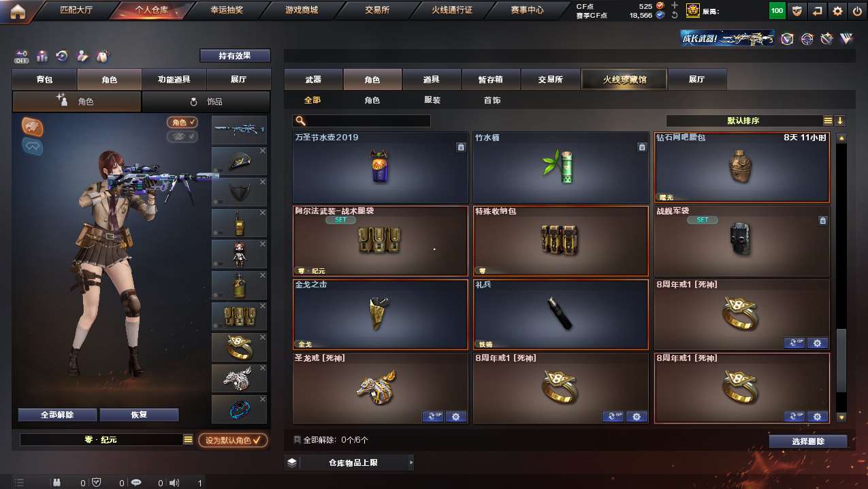Click the magnifier search icon

pos(300,121)
